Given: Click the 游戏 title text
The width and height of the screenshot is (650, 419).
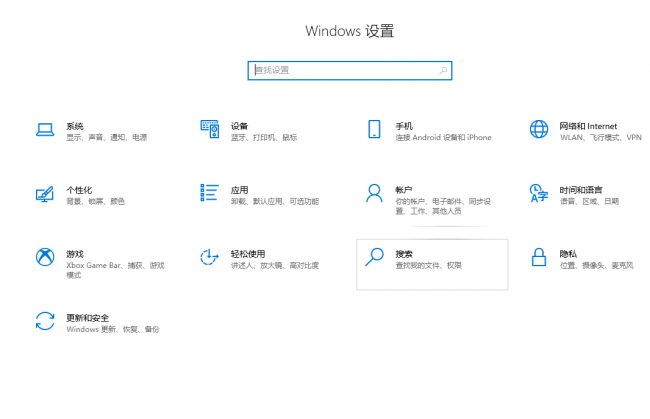Looking at the screenshot, I should click(x=75, y=254).
